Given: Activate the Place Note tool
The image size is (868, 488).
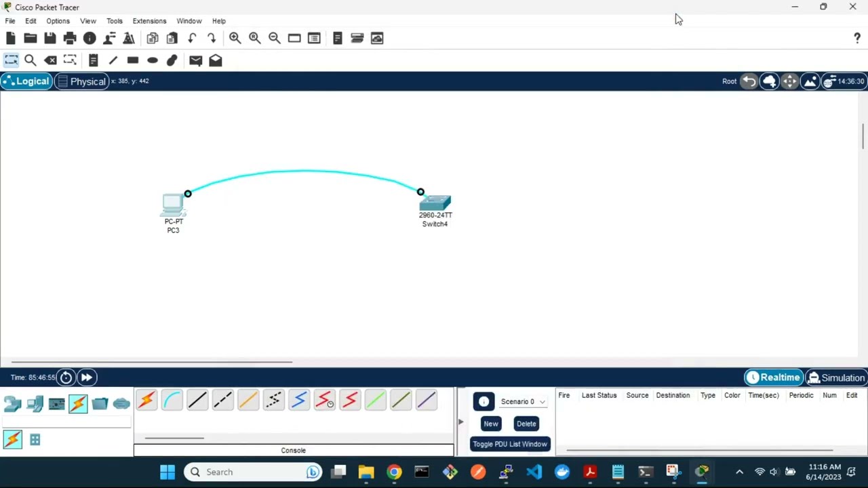Looking at the screenshot, I should click(x=94, y=60).
